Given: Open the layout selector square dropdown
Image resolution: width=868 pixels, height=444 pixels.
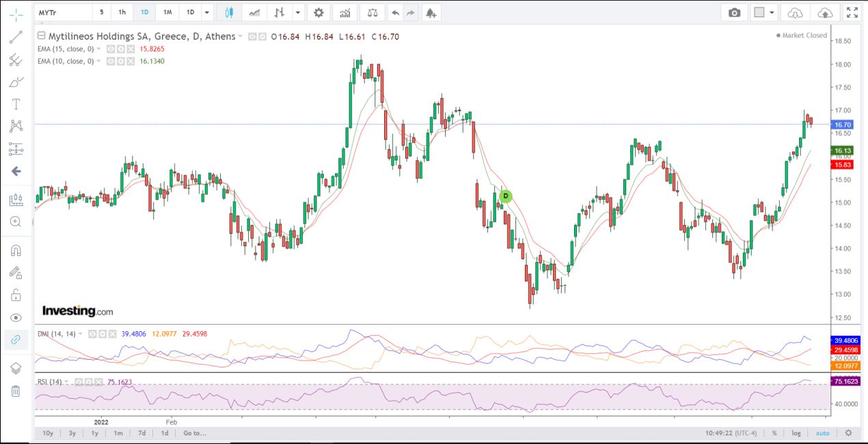Looking at the screenshot, I should 764,12.
